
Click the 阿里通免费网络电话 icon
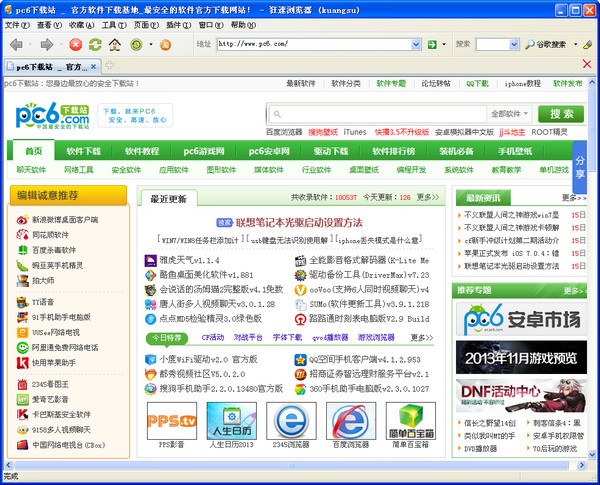22,348
